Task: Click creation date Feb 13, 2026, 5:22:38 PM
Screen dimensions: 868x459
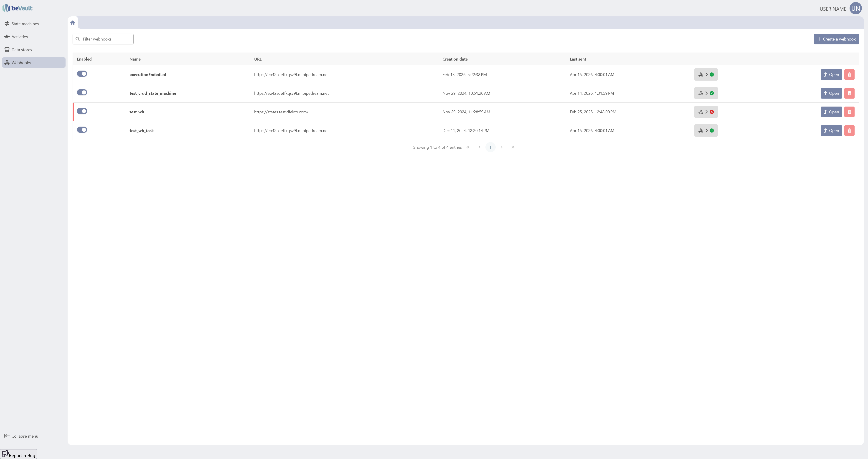Action: (464, 74)
